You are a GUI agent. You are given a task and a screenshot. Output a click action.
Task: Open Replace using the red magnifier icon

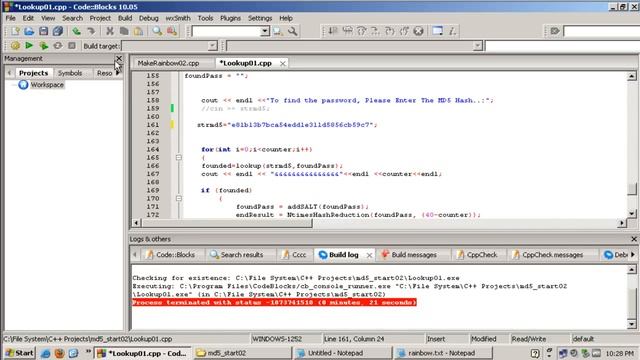(172, 31)
